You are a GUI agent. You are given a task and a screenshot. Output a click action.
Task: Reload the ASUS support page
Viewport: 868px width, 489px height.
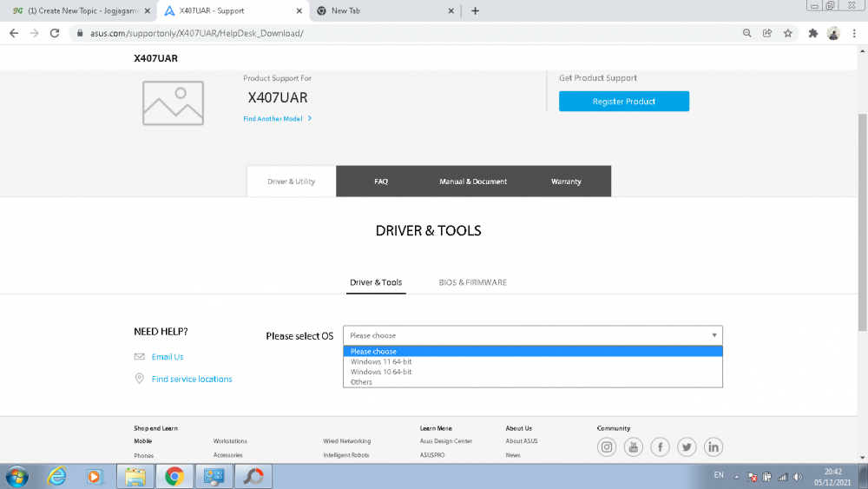tap(54, 33)
